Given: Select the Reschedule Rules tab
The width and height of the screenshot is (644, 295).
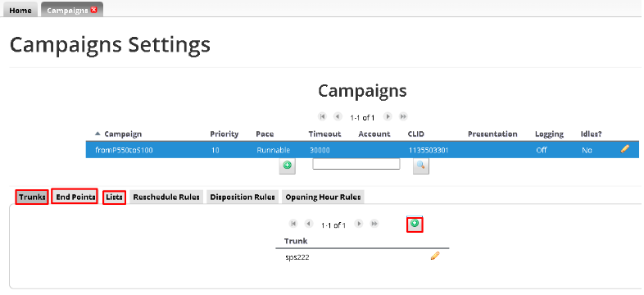Looking at the screenshot, I should pyautogui.click(x=166, y=197).
